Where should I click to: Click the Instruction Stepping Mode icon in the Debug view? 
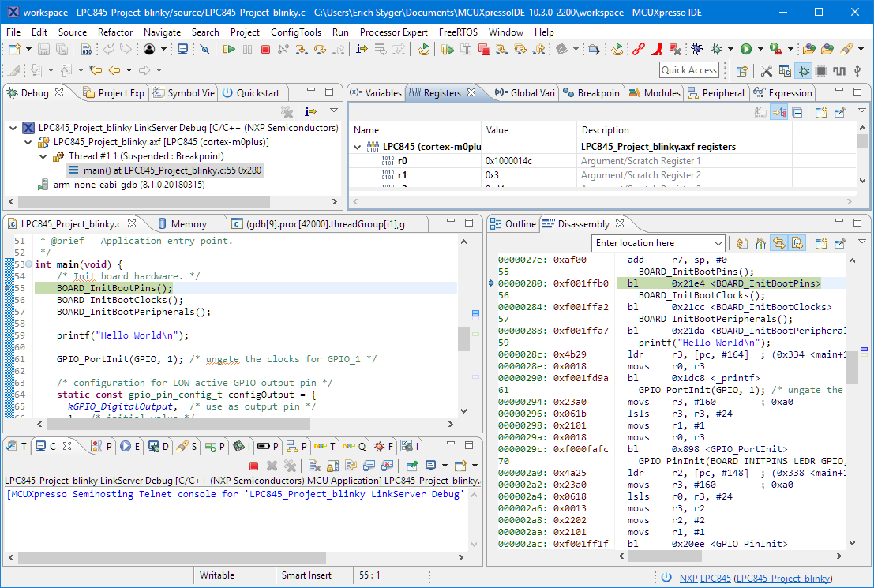pyautogui.click(x=311, y=112)
